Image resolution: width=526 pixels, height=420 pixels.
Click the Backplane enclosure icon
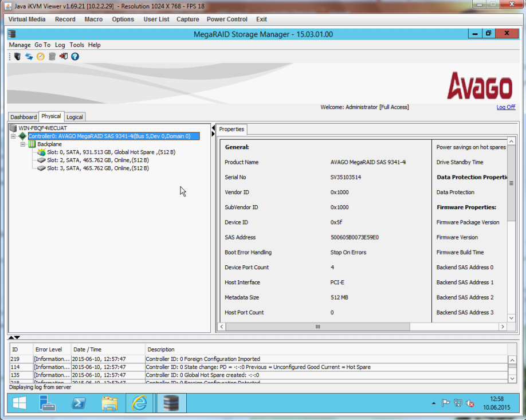pyautogui.click(x=32, y=144)
